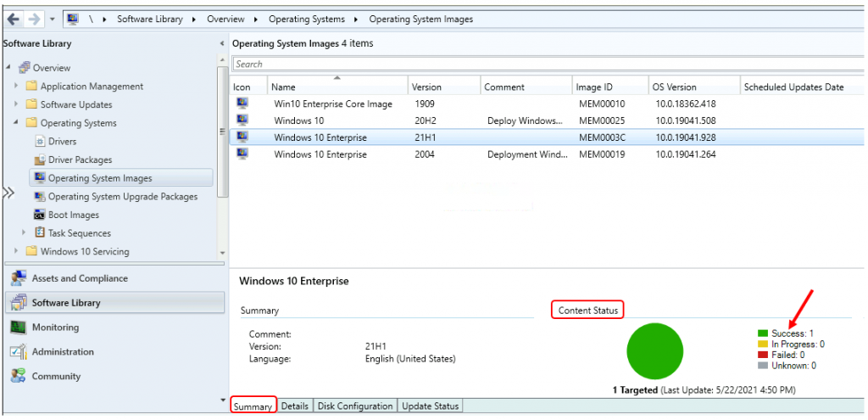Expand the Task Sequences node
The image size is (868, 420).
[x=24, y=232]
